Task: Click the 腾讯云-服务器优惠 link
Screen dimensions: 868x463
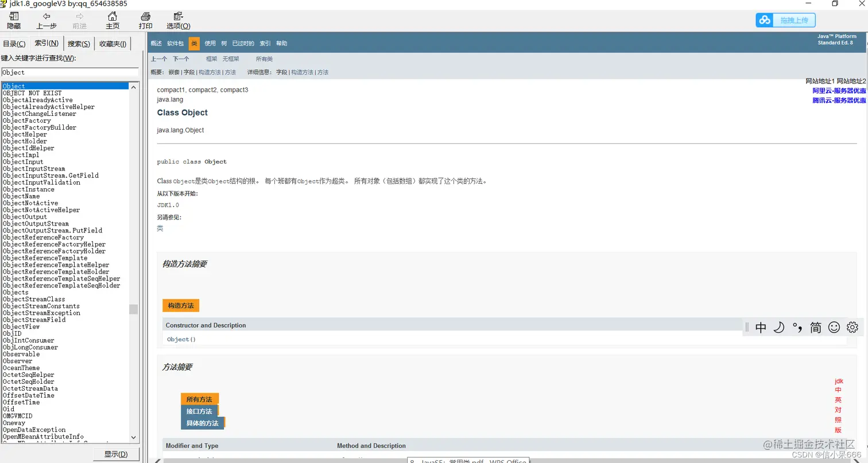Action: [839, 100]
